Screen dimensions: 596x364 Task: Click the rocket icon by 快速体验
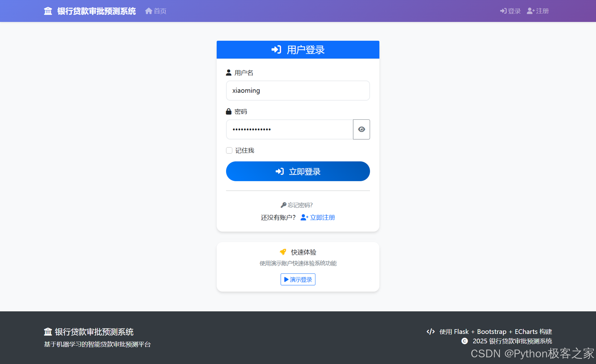pyautogui.click(x=283, y=252)
